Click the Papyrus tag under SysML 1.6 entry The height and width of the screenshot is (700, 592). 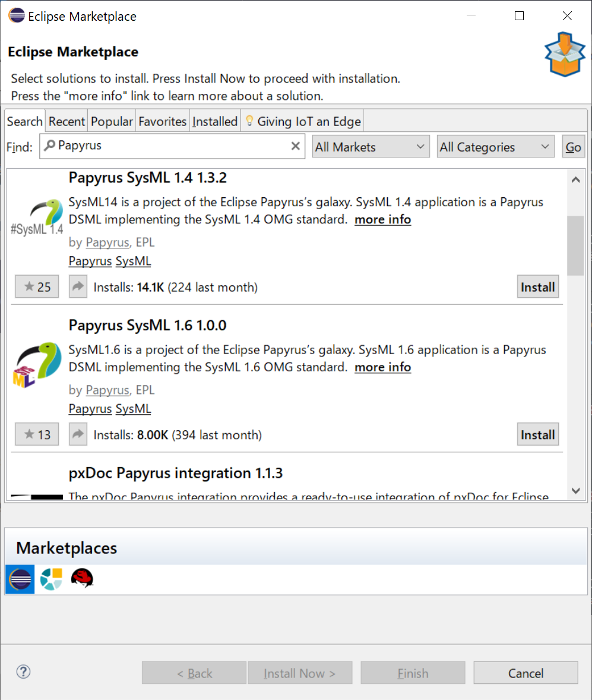pyautogui.click(x=90, y=409)
